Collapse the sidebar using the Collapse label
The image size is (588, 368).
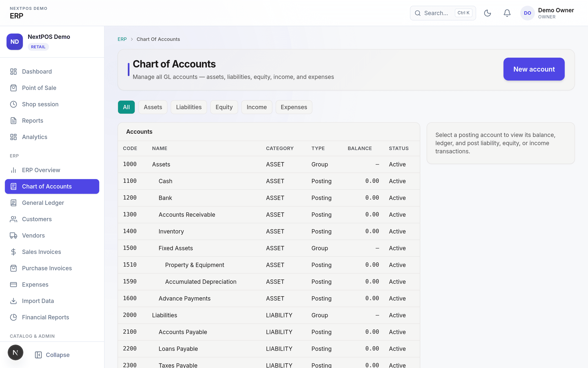[x=58, y=355]
